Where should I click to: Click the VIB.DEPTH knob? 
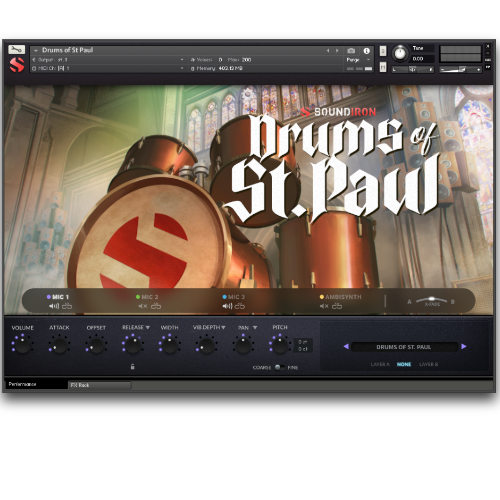[x=206, y=345]
